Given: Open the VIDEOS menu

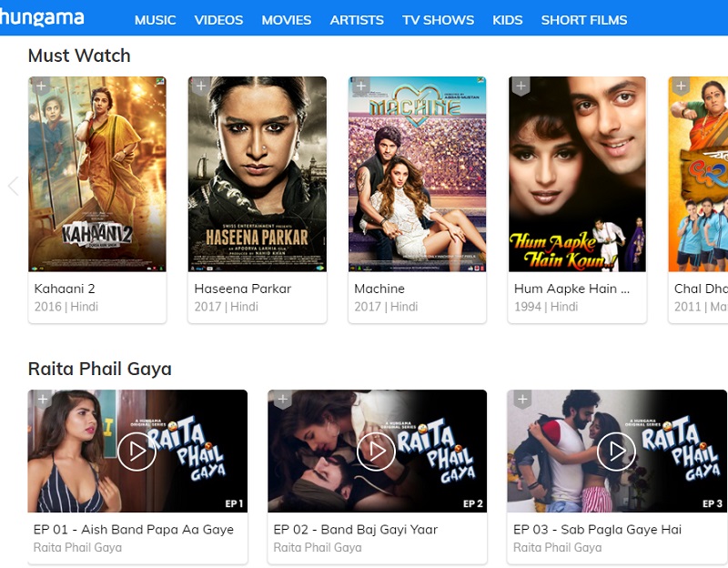Looking at the screenshot, I should 218,20.
